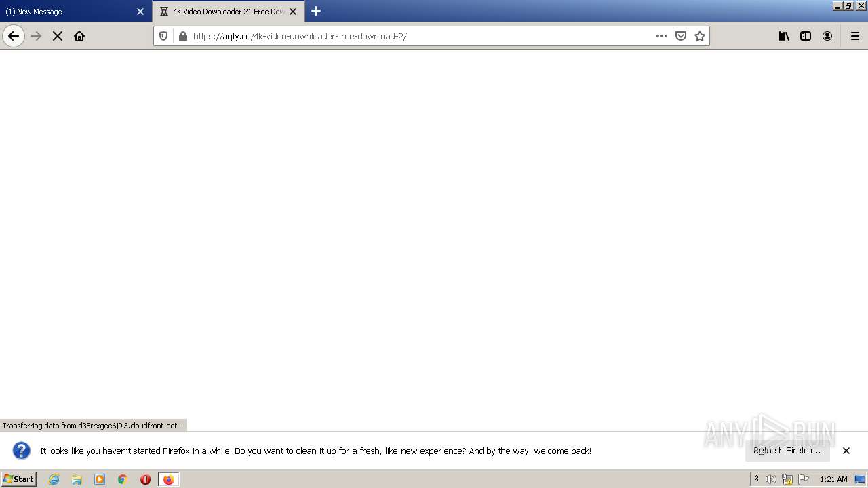Restore down the Firefox window
Screen dimensions: 868x488
point(848,5)
